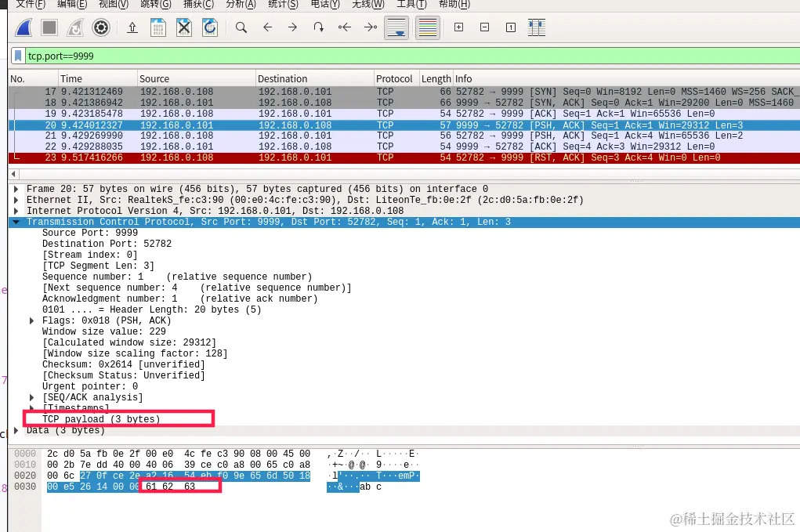Zoom in on main window text
Screen dimensions: 800x532
tap(458, 27)
